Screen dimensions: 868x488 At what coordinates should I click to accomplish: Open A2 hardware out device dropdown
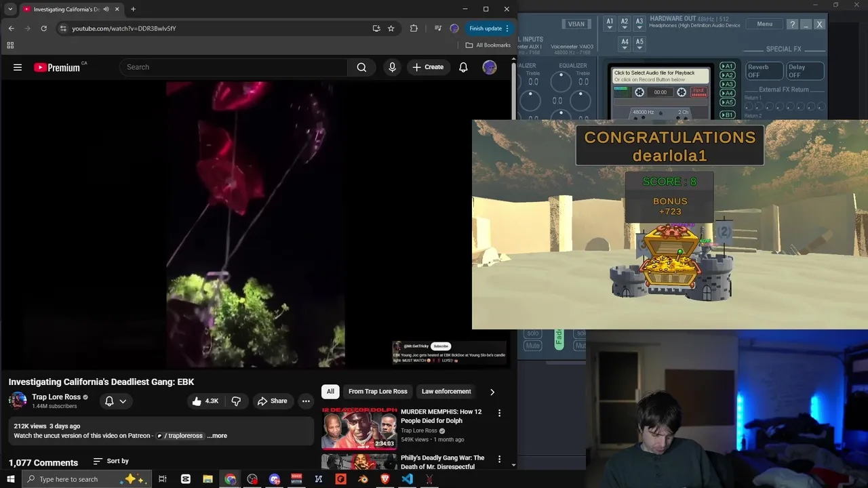pos(625,25)
